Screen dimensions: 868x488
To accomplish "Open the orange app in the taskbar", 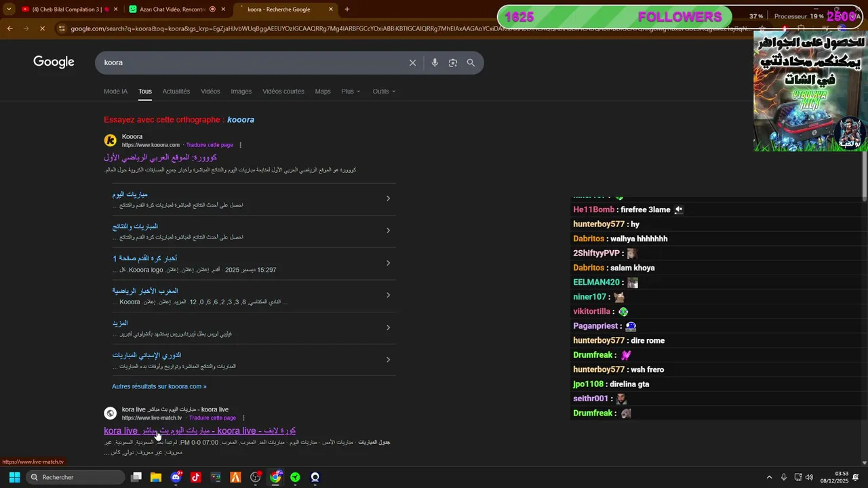I will coord(235,477).
